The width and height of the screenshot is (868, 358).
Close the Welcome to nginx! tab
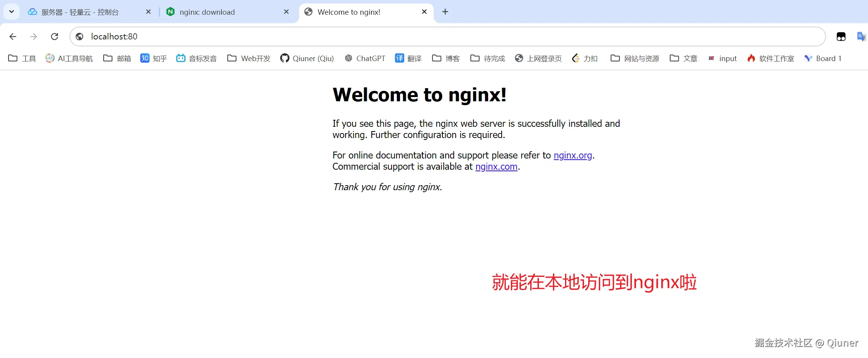tap(424, 12)
